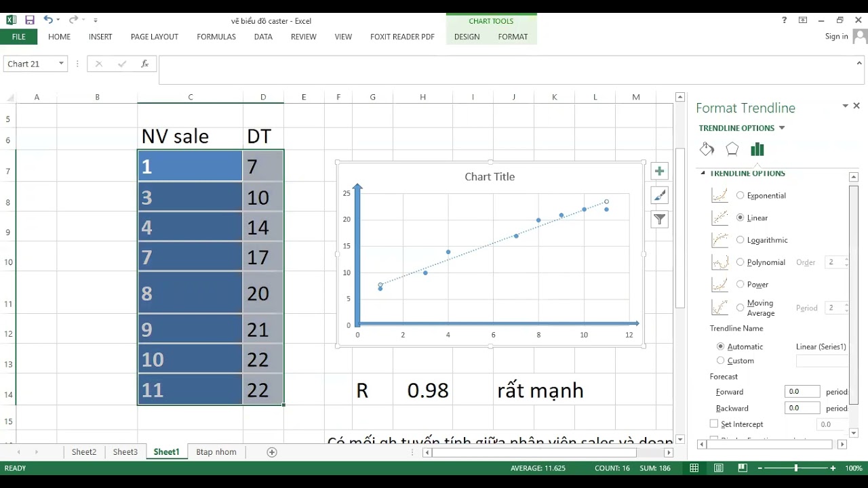The image size is (868, 488).
Task: Expand the formula bar chevron
Action: [x=860, y=63]
